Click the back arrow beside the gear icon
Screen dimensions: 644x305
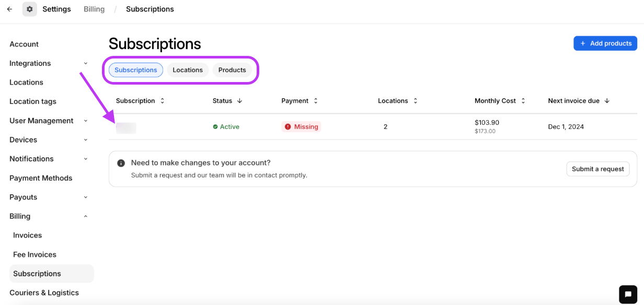pyautogui.click(x=9, y=9)
